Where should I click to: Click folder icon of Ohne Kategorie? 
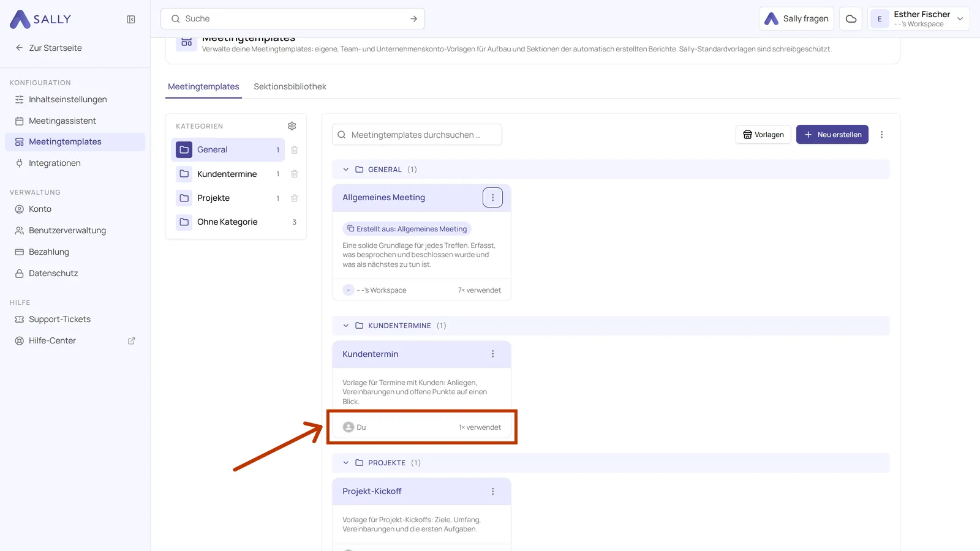tap(184, 222)
